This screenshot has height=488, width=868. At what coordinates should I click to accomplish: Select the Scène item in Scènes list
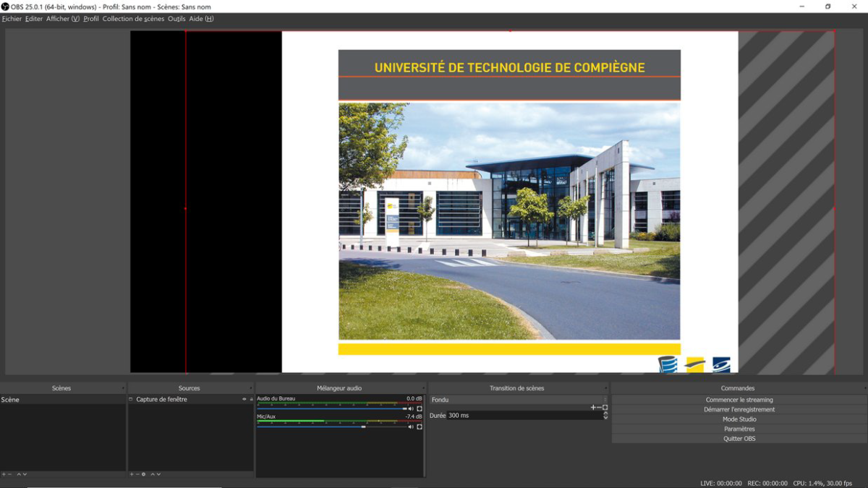pos(63,400)
